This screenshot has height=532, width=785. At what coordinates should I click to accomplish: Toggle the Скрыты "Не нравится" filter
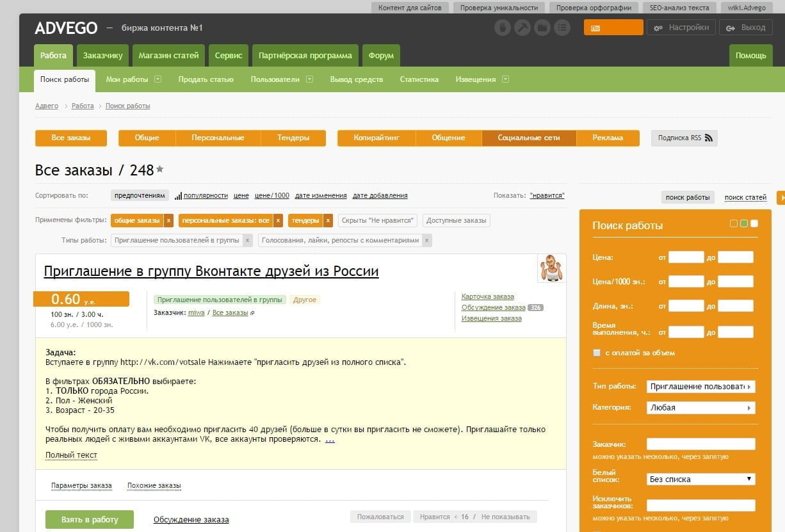coord(378,220)
